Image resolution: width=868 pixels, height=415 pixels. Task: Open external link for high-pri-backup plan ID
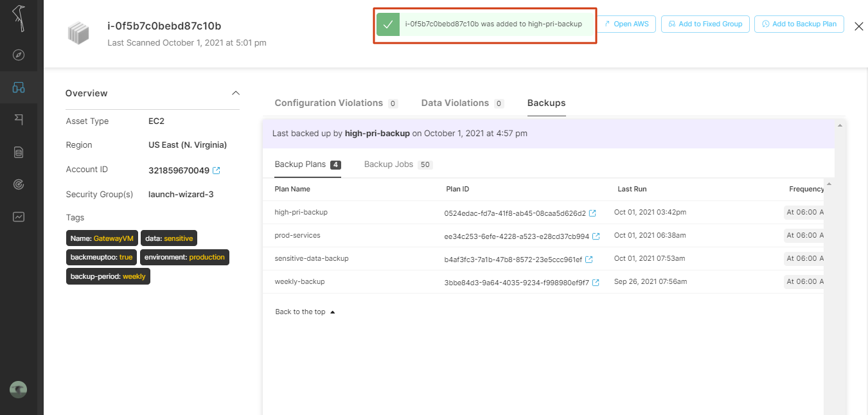pos(592,213)
